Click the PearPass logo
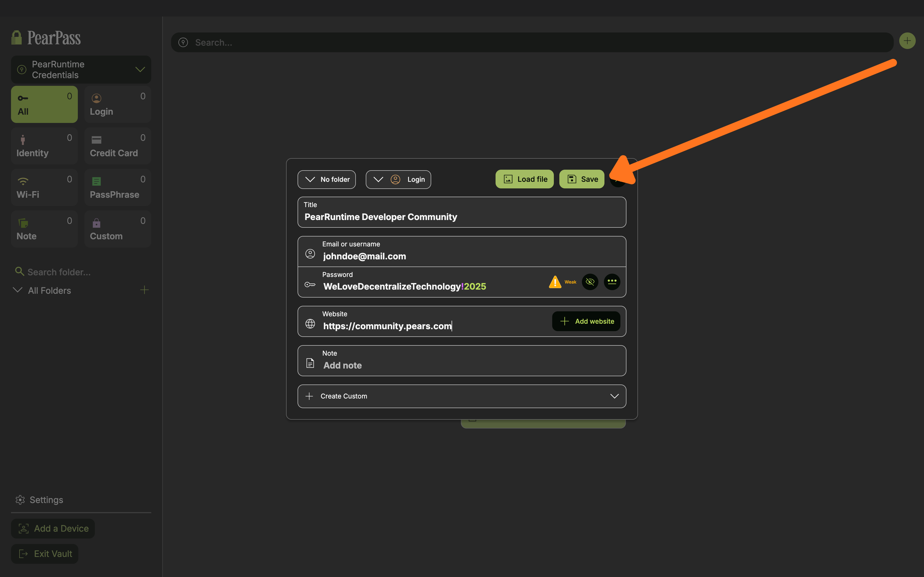 (46, 38)
